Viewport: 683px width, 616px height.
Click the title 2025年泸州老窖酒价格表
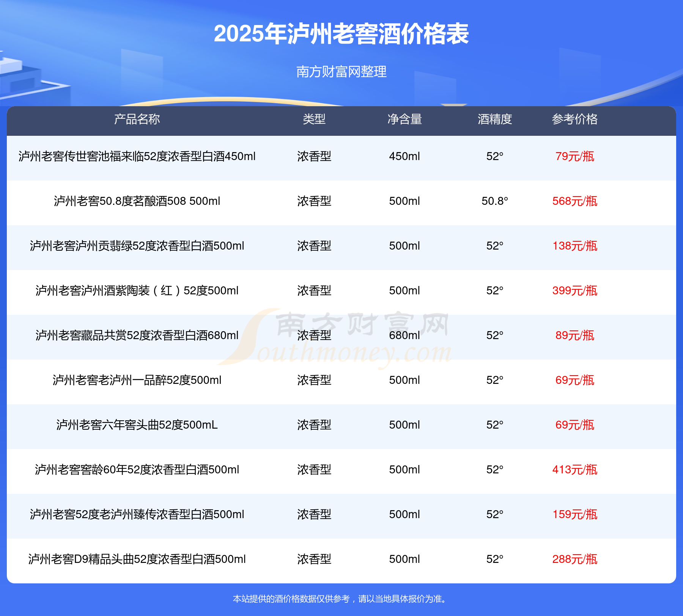(x=341, y=34)
